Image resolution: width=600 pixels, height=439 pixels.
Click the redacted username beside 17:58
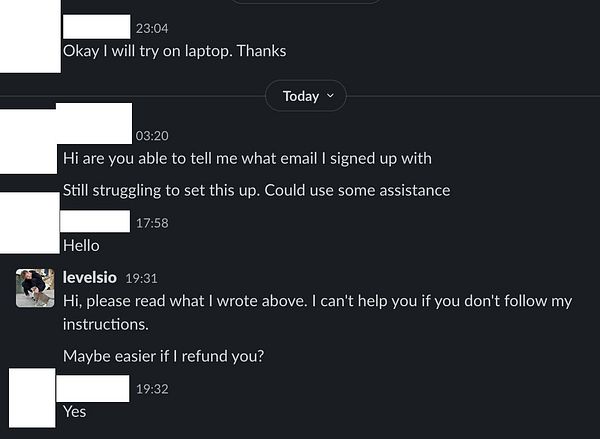[x=95, y=221]
